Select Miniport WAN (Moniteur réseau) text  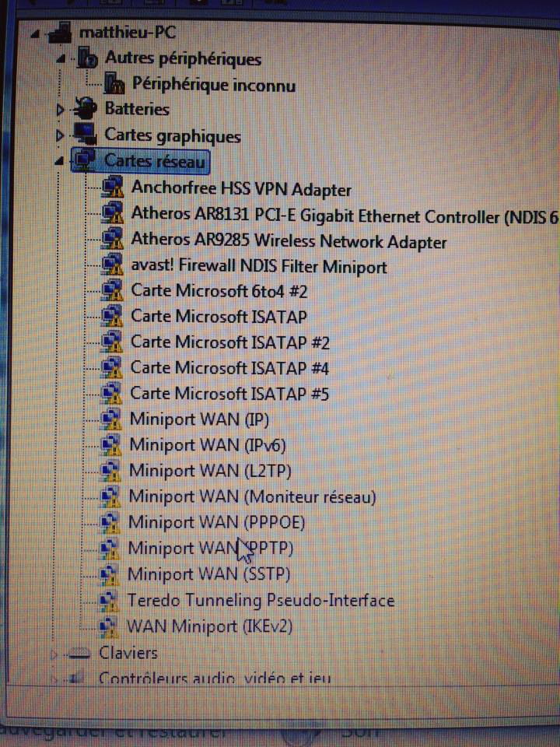point(252,497)
